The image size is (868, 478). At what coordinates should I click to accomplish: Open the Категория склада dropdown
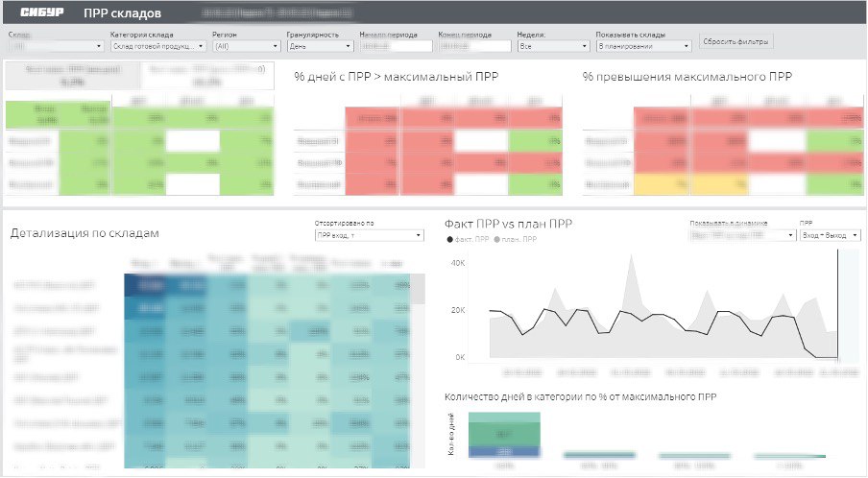[x=158, y=46]
